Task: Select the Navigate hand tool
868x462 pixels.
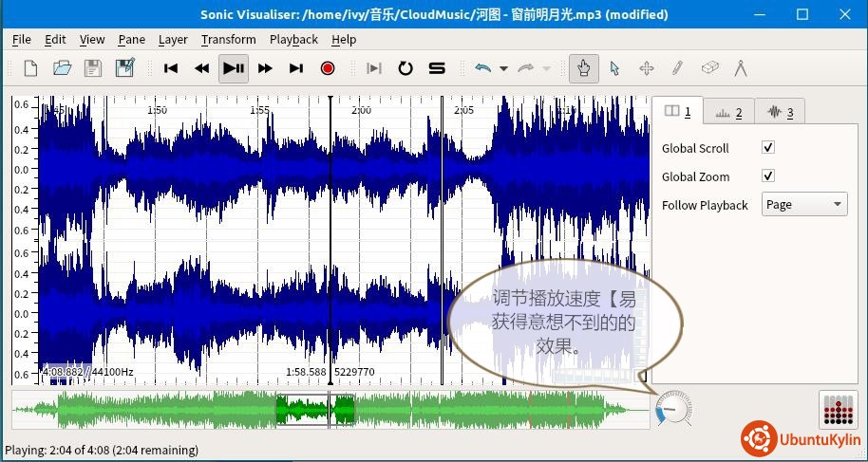Action: pos(584,68)
